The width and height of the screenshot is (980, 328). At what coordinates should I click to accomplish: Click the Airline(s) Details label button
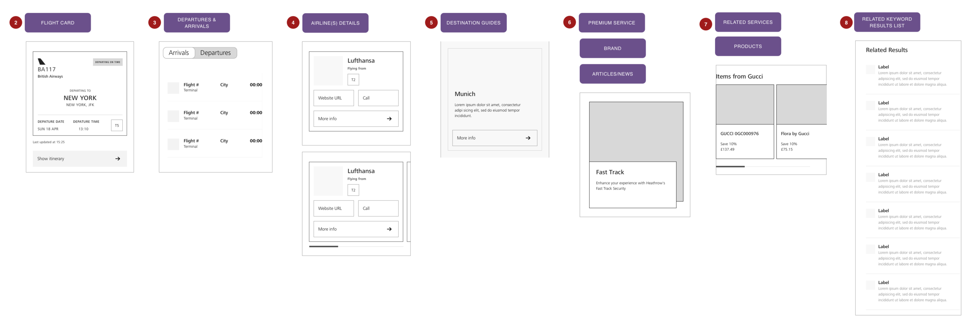pos(335,23)
